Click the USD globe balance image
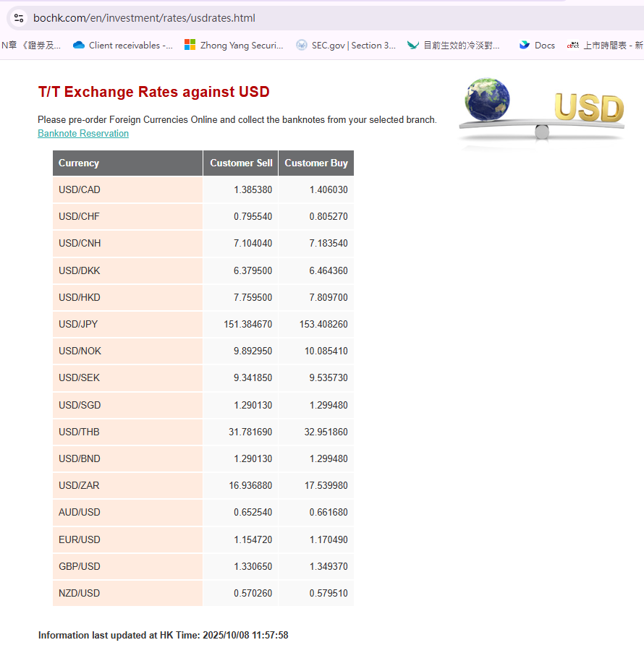 pyautogui.click(x=541, y=109)
